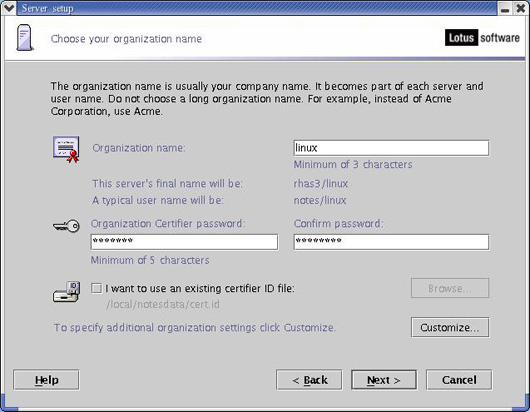Minimize the Server setup window

505,8
